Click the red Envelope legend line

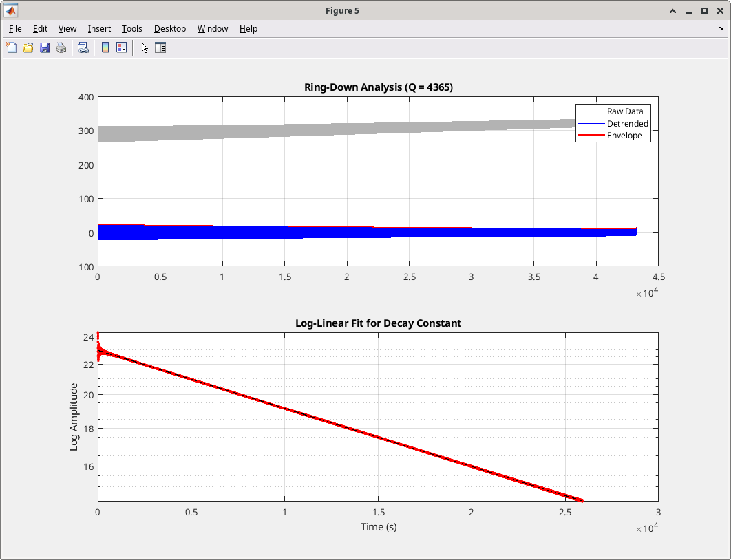591,136
